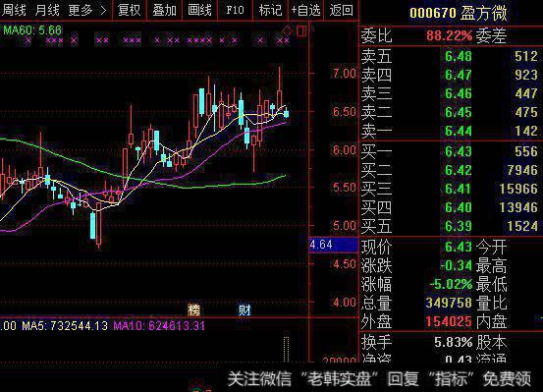Select the 卖三 6.46 ask row

[450, 93]
